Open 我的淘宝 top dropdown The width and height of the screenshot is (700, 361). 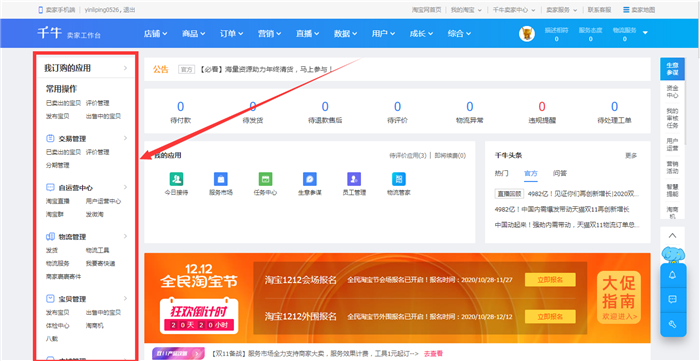[466, 9]
